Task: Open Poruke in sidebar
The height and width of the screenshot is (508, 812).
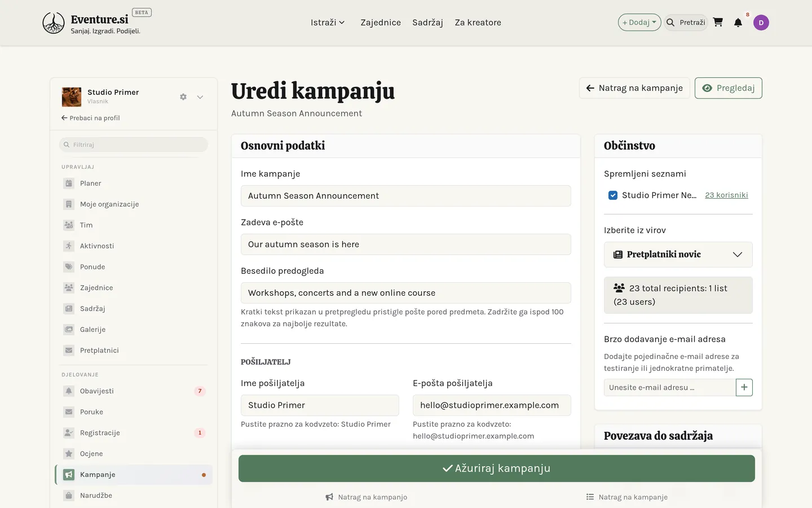Action: [x=134, y=412]
